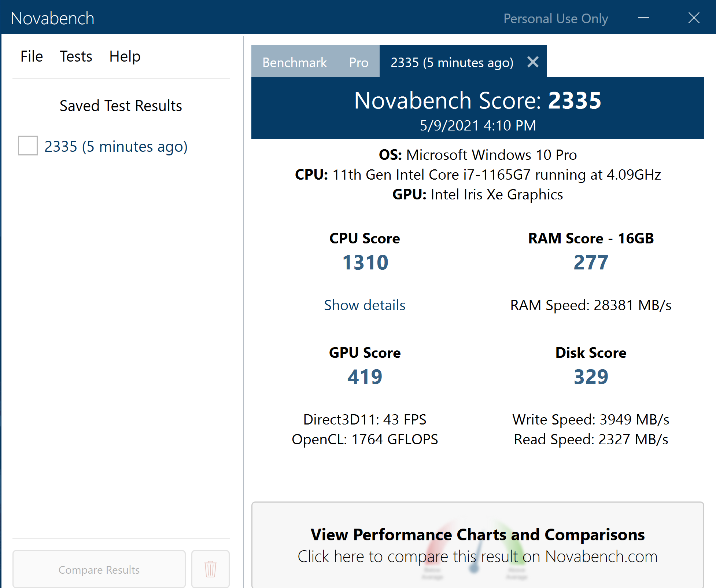Click the Personal Use Only label

[556, 18]
